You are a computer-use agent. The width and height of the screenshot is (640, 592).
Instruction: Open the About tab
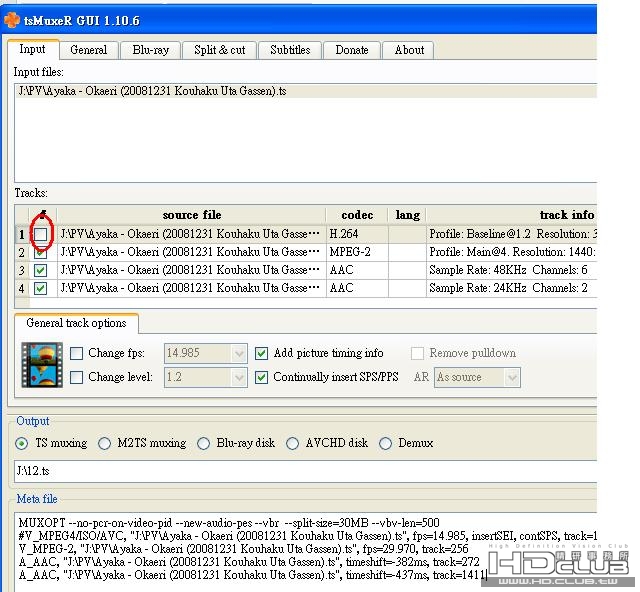click(x=409, y=50)
